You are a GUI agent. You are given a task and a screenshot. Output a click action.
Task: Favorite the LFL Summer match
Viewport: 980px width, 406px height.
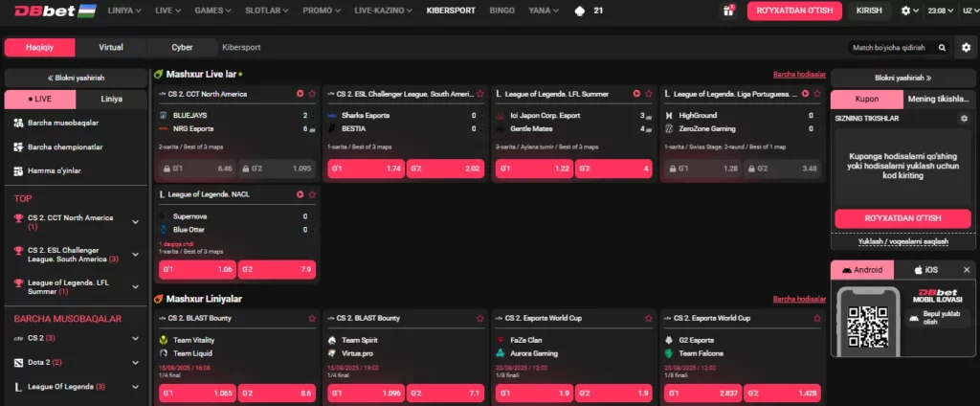(x=649, y=94)
